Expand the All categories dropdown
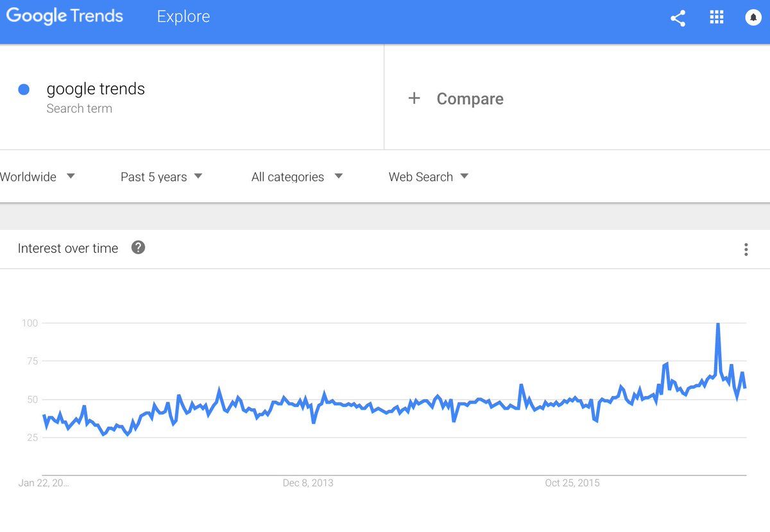 [297, 176]
